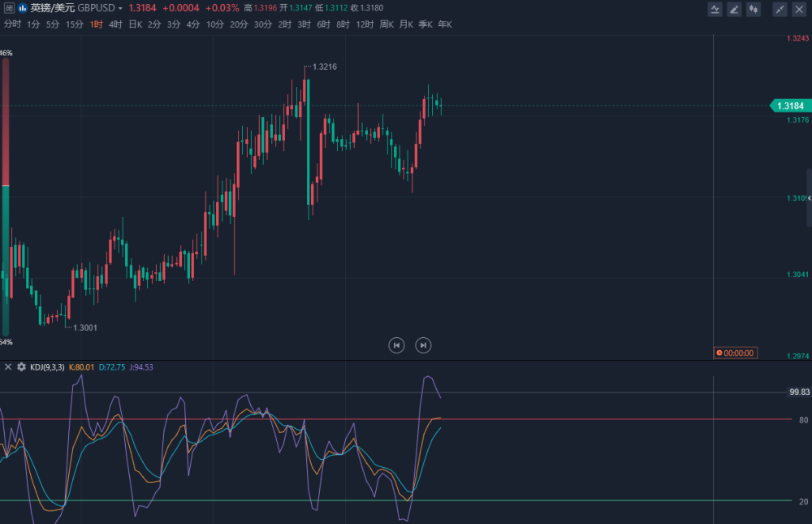Click the 1.3216 high price label
The height and width of the screenshot is (524, 812).
[325, 67]
